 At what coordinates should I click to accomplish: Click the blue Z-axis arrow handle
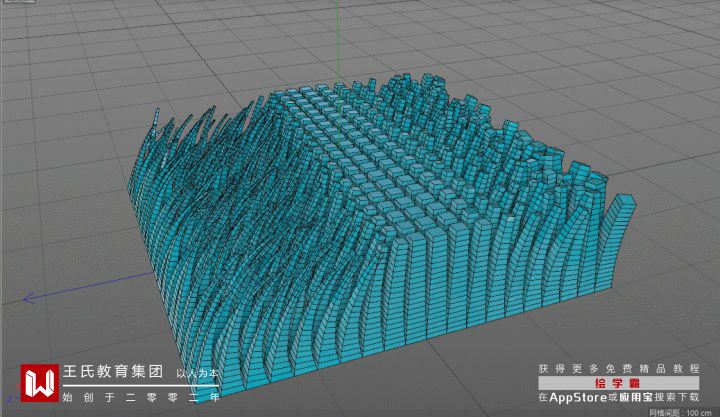[29, 298]
